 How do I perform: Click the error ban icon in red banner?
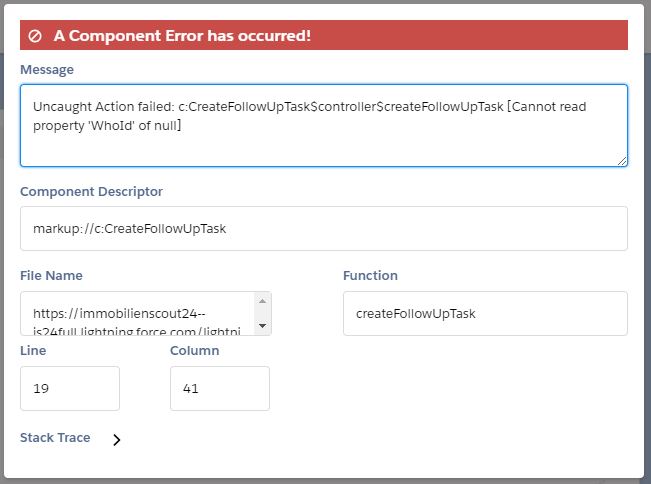[x=35, y=36]
